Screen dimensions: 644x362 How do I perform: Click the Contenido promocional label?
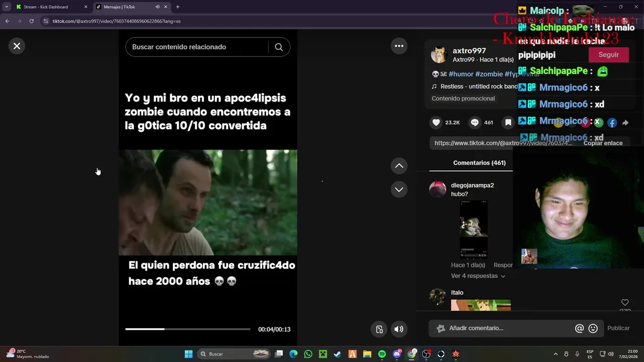[x=463, y=99]
